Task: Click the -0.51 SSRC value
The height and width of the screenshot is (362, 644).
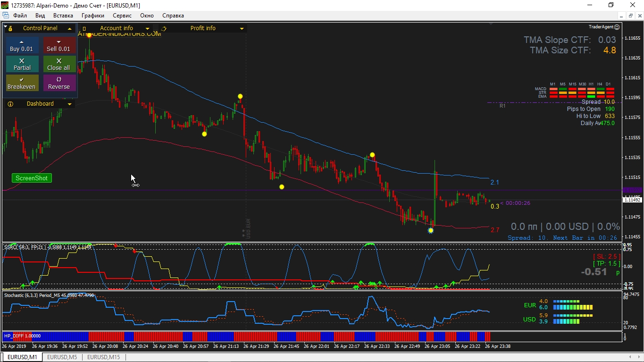Action: tap(594, 272)
